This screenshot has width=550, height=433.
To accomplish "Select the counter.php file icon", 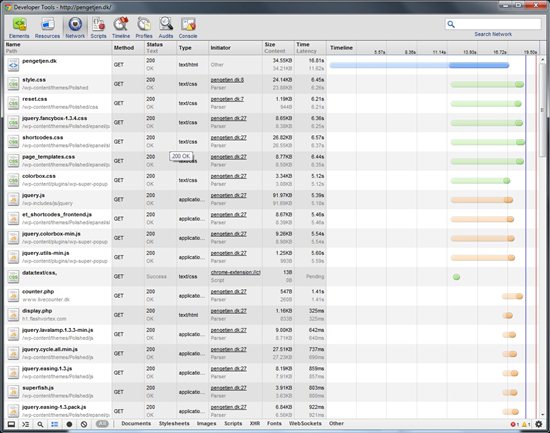I will [13, 296].
